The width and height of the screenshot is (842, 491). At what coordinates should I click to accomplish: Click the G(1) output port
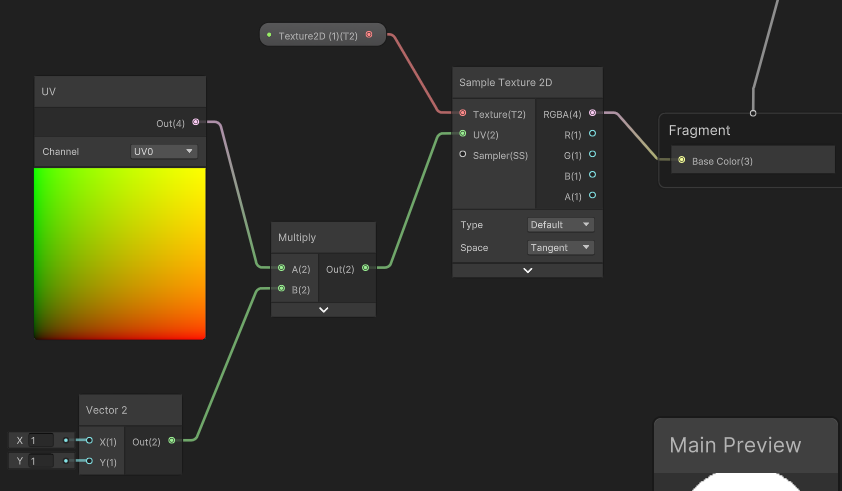[x=592, y=154]
